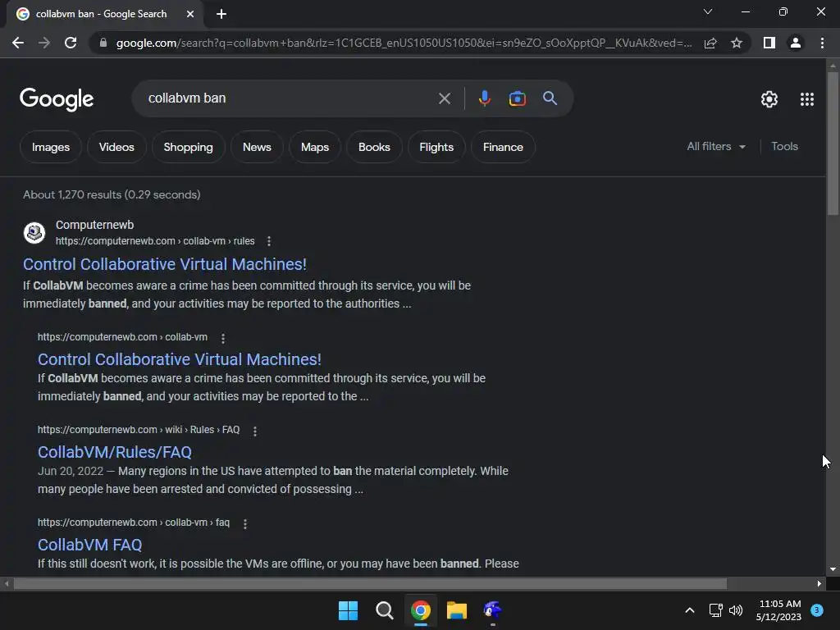840x630 pixels.
Task: Click the vertical scrollbar thumb
Action: tap(833, 143)
